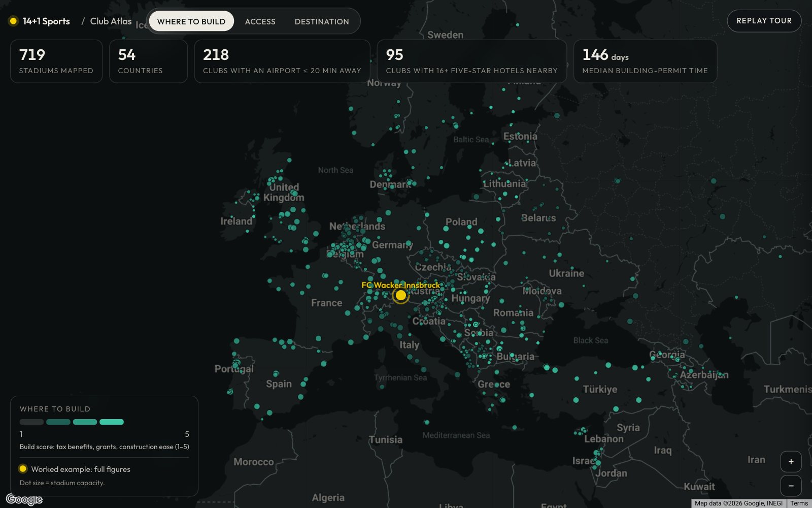Open the Terms link on the map
Image resolution: width=812 pixels, height=508 pixels.
pyautogui.click(x=799, y=503)
